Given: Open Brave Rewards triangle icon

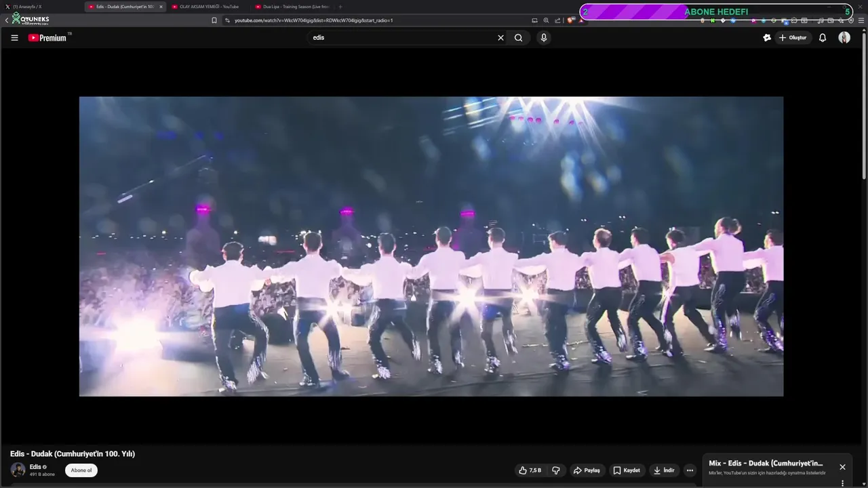Looking at the screenshot, I should tap(581, 20).
